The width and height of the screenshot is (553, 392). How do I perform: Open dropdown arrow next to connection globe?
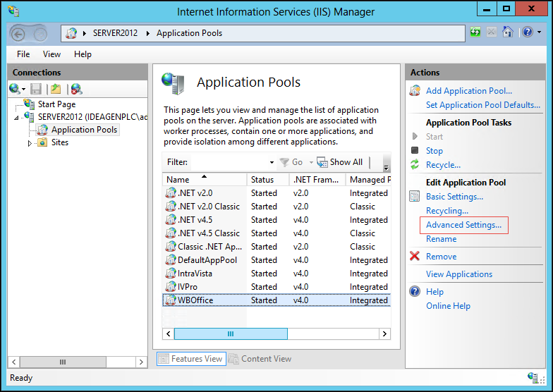[24, 89]
